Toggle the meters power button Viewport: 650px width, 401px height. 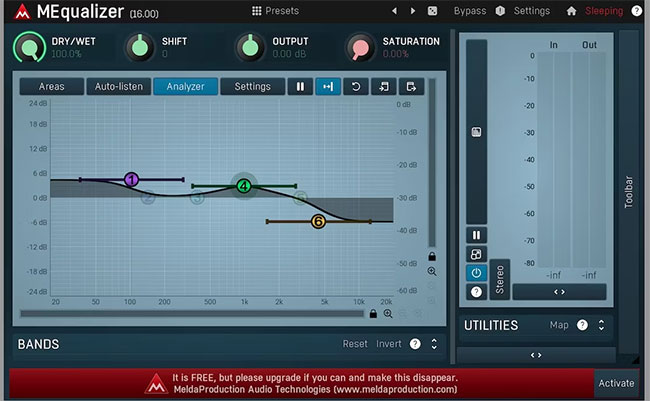[x=476, y=273]
